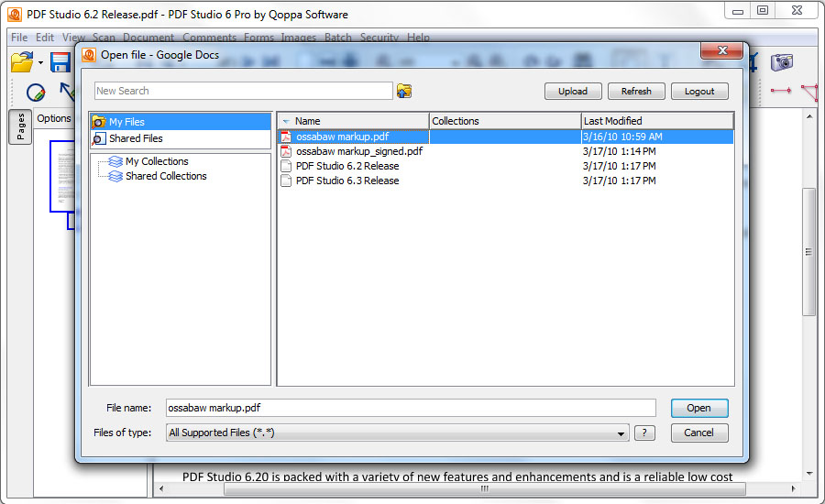Click the Options button in Pages panel
The image size is (825, 504).
[54, 118]
